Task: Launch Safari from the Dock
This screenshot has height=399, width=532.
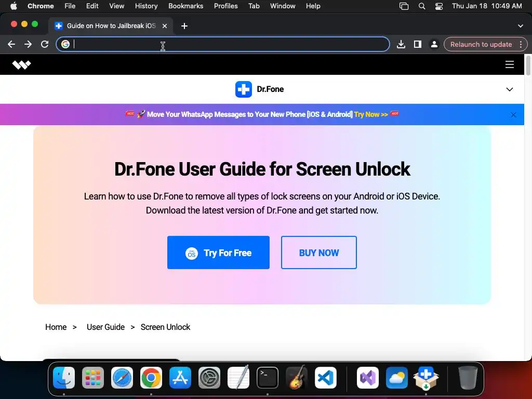Action: click(x=122, y=378)
